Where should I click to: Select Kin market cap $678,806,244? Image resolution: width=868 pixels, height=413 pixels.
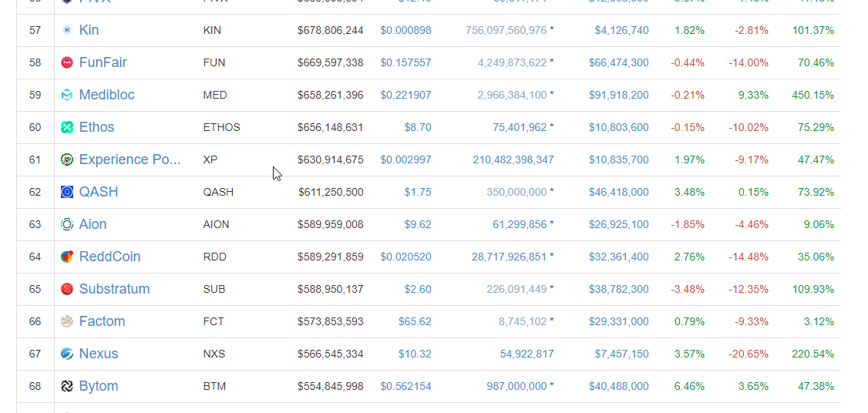[x=331, y=31]
